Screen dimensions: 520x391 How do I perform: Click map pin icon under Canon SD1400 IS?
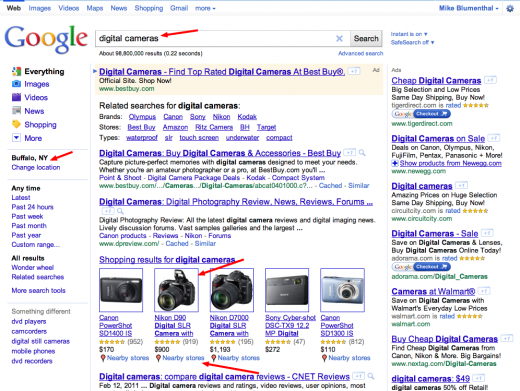click(x=103, y=358)
